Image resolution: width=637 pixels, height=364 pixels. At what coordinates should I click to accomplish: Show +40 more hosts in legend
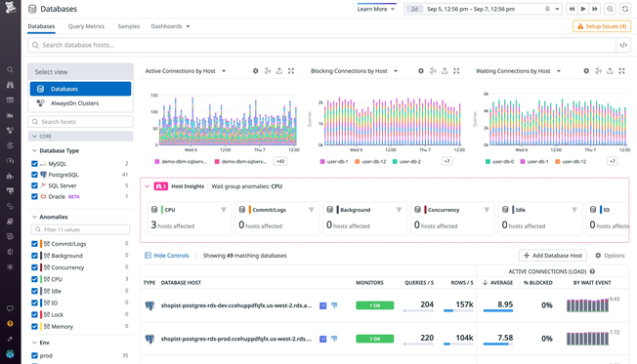(x=279, y=162)
